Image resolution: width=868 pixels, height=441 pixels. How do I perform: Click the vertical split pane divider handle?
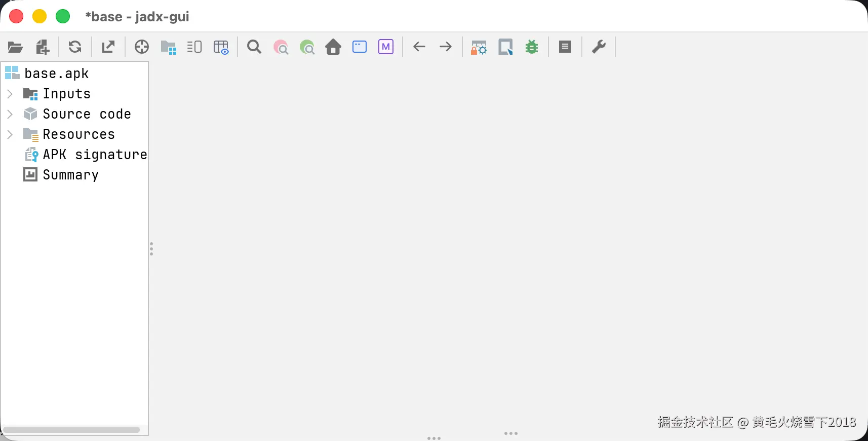pyautogui.click(x=151, y=249)
